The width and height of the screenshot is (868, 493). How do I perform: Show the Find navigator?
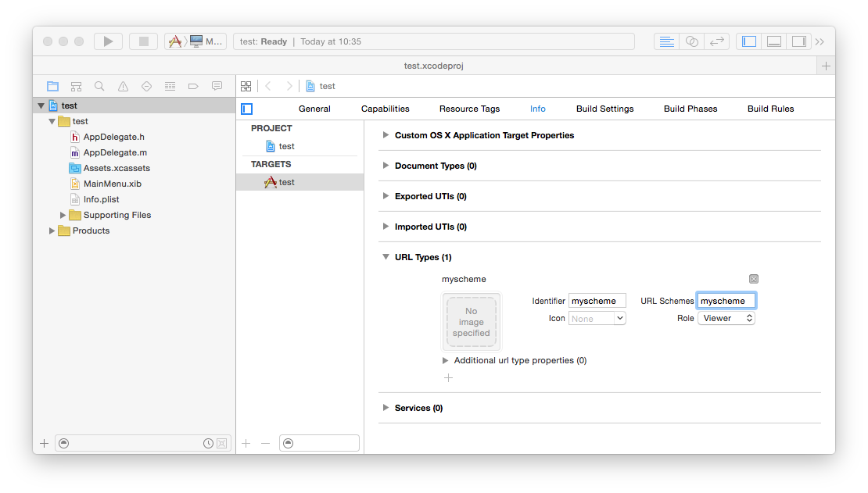(99, 86)
